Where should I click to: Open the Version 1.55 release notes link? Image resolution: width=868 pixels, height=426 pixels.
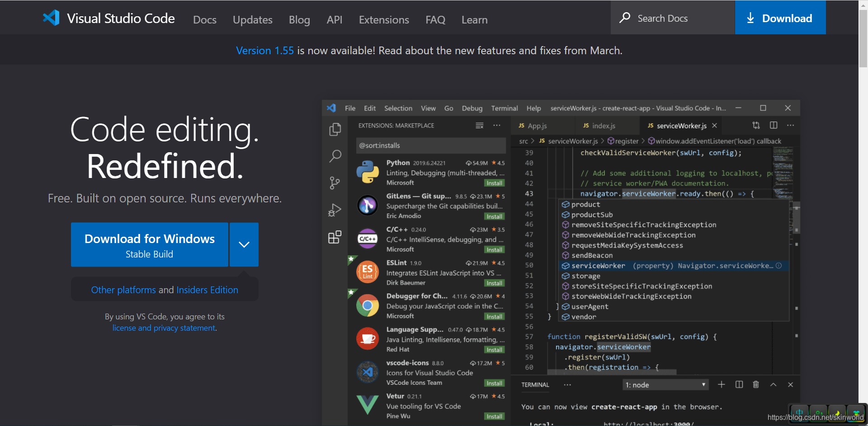coord(264,50)
